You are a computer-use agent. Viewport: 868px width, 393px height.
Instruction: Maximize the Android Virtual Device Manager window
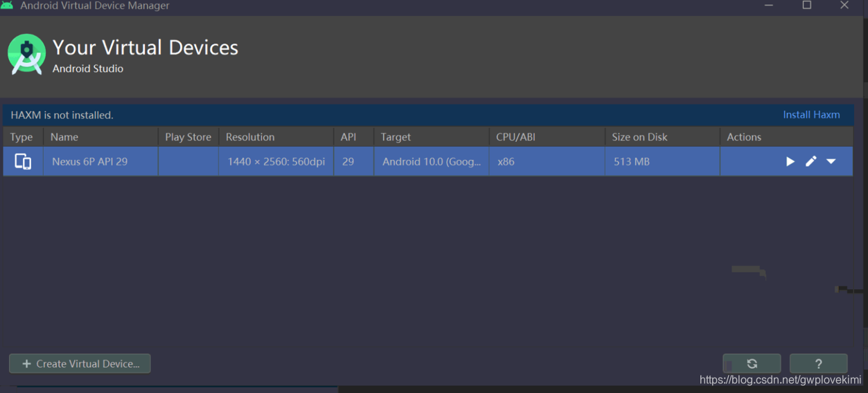pyautogui.click(x=806, y=5)
